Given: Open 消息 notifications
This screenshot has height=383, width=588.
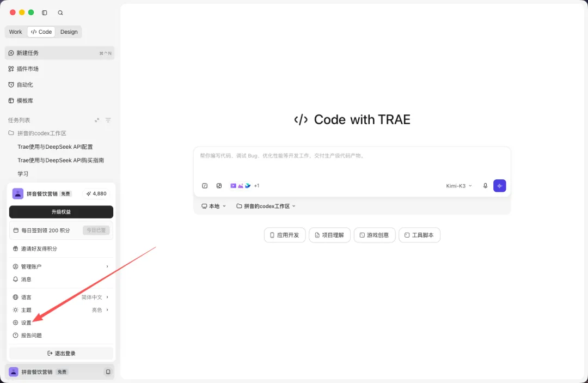Looking at the screenshot, I should [x=61, y=279].
